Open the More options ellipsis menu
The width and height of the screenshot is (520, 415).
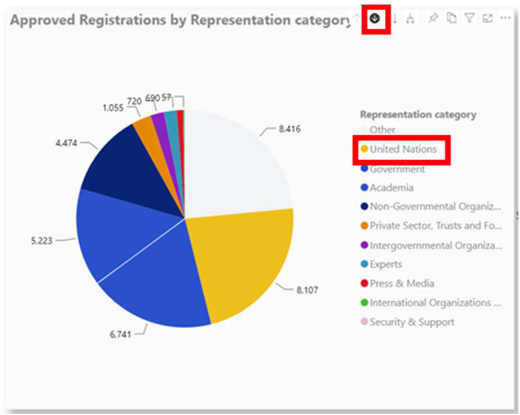click(506, 18)
